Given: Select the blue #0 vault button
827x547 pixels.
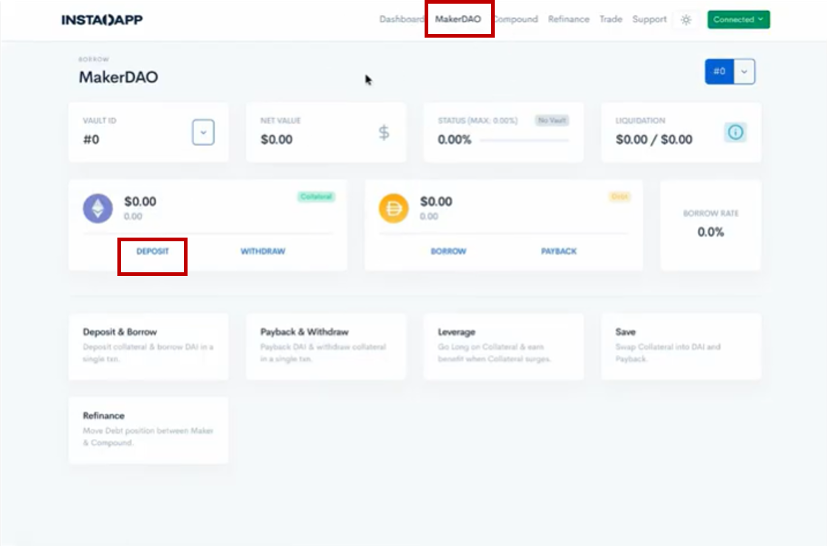Looking at the screenshot, I should [x=719, y=71].
